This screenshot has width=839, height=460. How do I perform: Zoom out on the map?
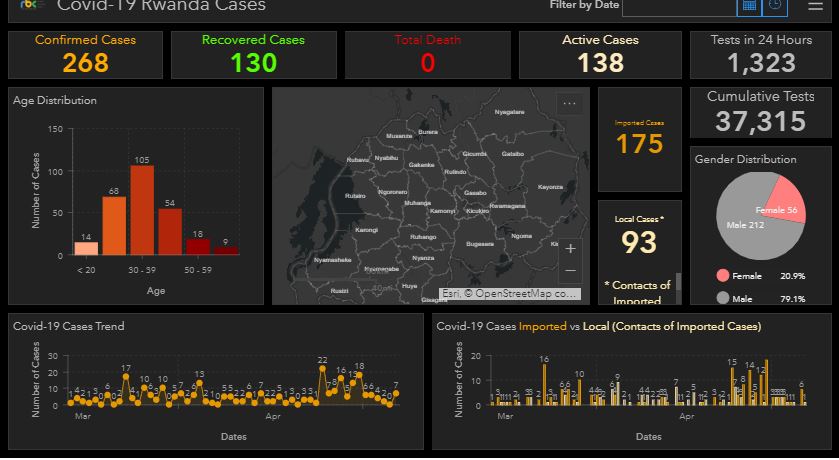click(570, 271)
